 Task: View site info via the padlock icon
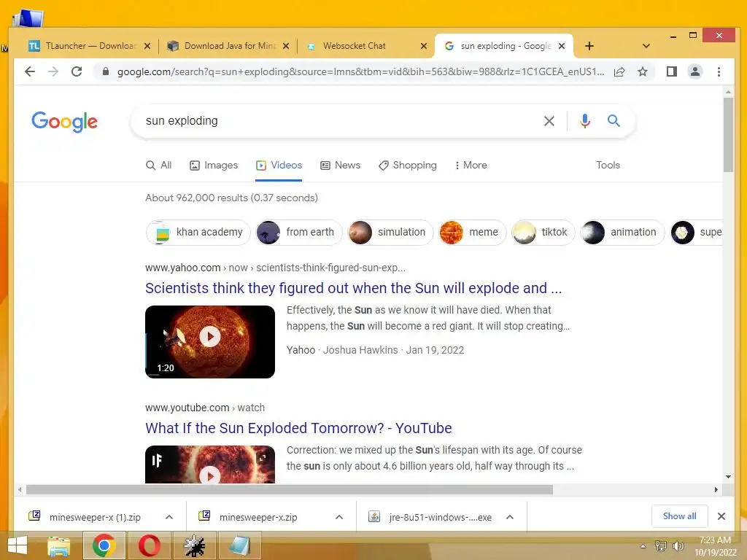106,72
